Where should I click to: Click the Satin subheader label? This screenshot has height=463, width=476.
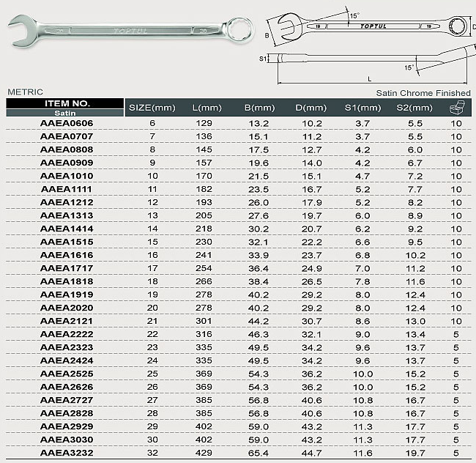pyautogui.click(x=65, y=113)
